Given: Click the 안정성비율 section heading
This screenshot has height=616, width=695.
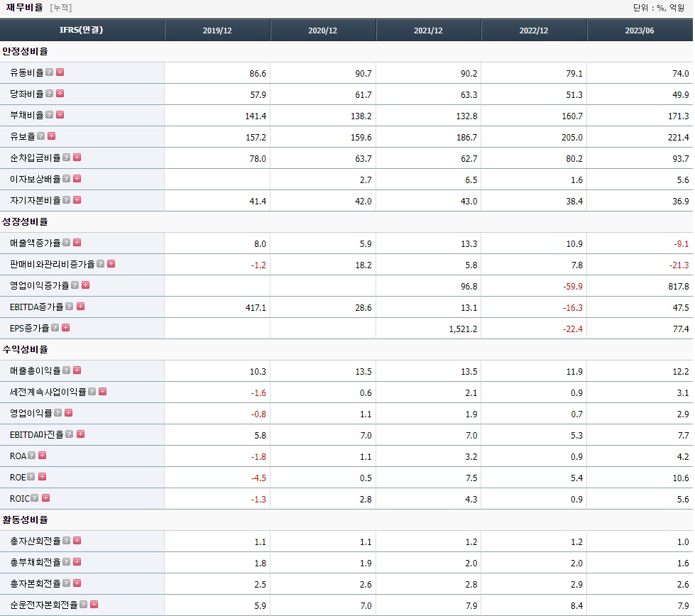Looking at the screenshot, I should pyautogui.click(x=25, y=51).
